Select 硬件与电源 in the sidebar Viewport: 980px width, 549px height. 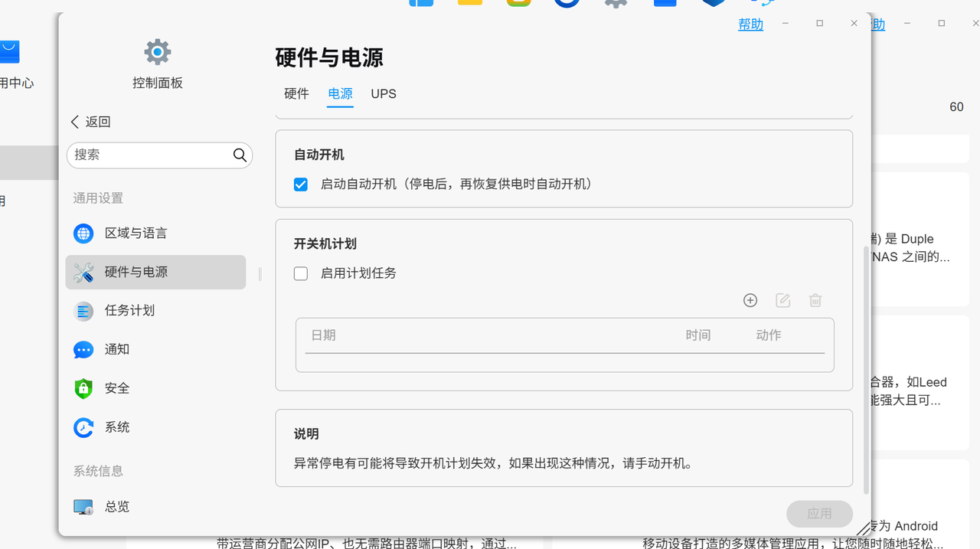tap(155, 272)
